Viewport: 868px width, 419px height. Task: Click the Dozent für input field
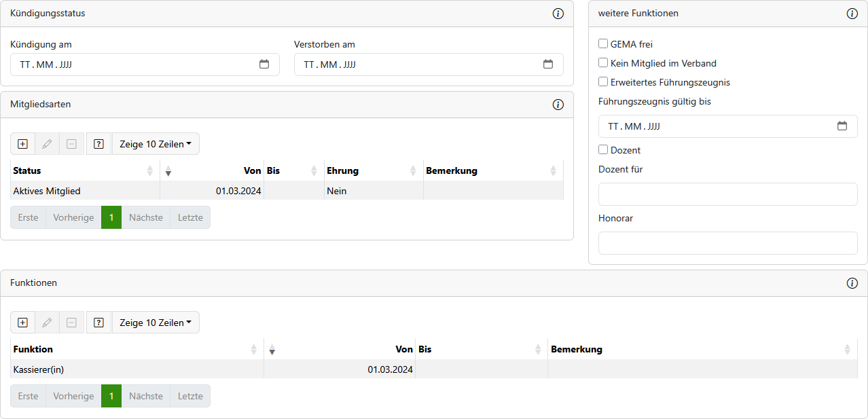pos(727,194)
